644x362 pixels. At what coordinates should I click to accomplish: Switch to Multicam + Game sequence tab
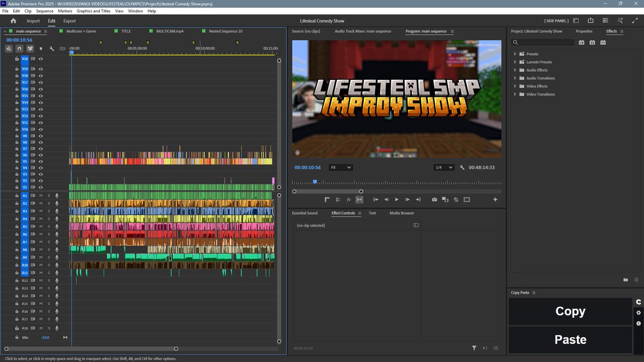click(x=81, y=31)
